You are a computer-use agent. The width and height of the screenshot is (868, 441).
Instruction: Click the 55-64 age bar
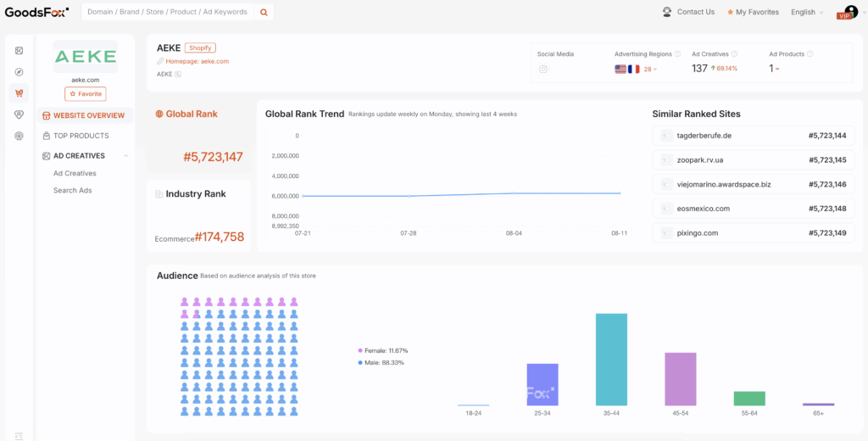[x=749, y=399]
